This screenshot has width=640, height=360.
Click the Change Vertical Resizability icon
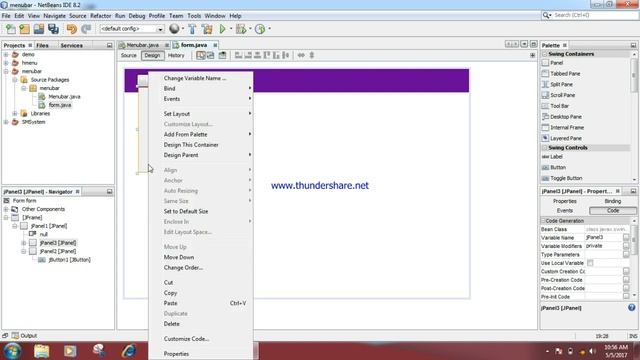pyautogui.click(x=312, y=55)
